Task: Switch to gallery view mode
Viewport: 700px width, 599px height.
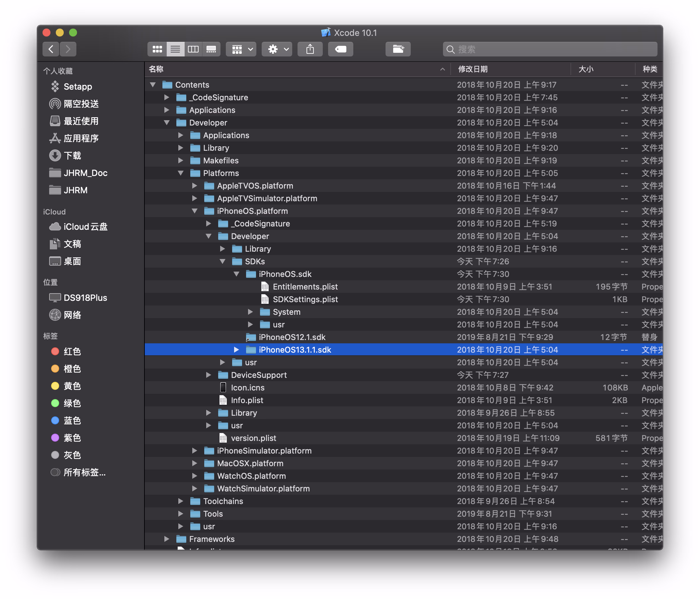Action: tap(211, 49)
